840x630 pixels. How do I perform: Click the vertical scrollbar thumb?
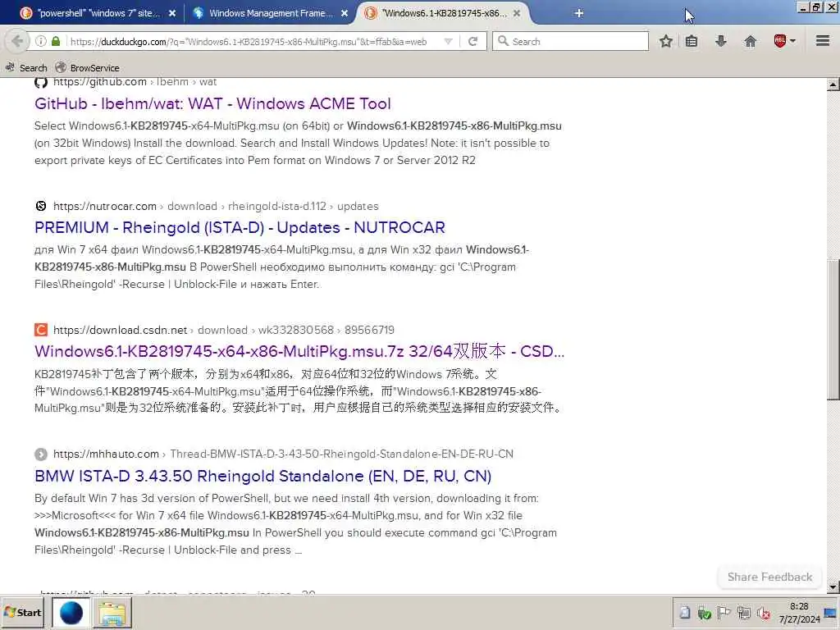tap(833, 330)
